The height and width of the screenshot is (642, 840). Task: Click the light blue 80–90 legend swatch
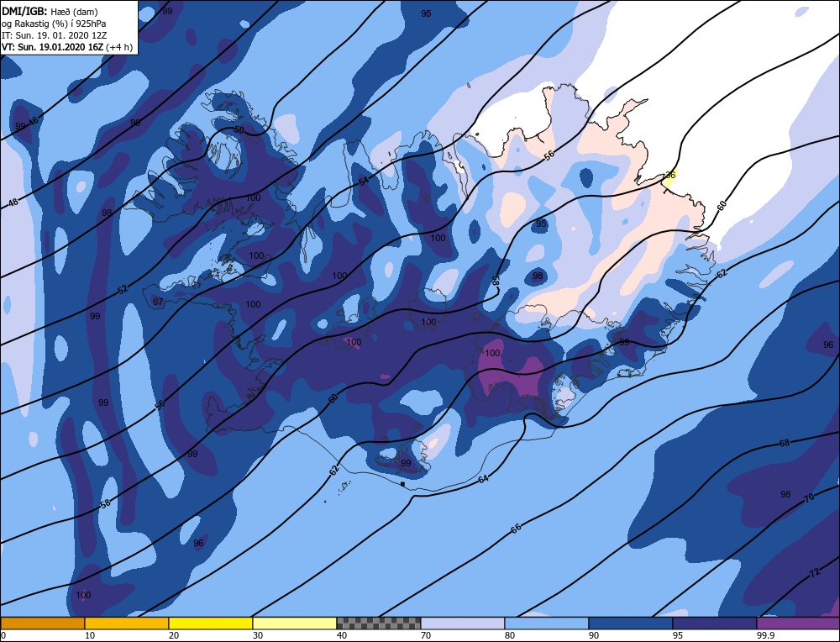click(547, 624)
